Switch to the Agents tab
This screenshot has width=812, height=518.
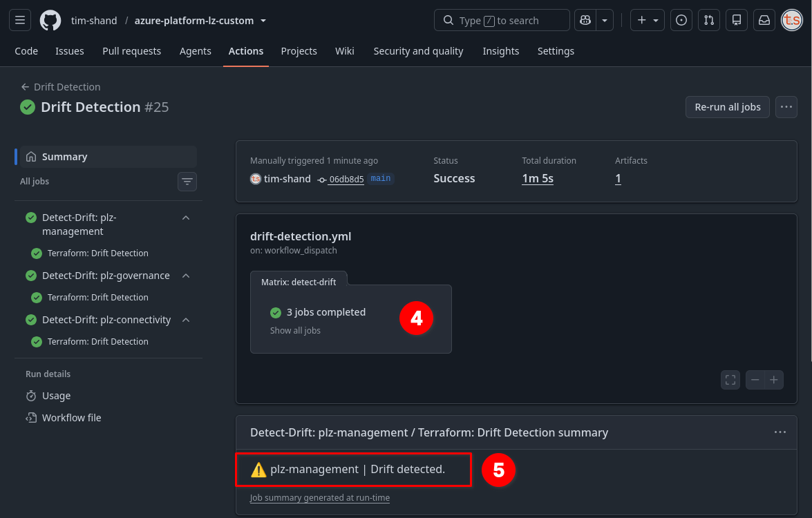tap(196, 51)
